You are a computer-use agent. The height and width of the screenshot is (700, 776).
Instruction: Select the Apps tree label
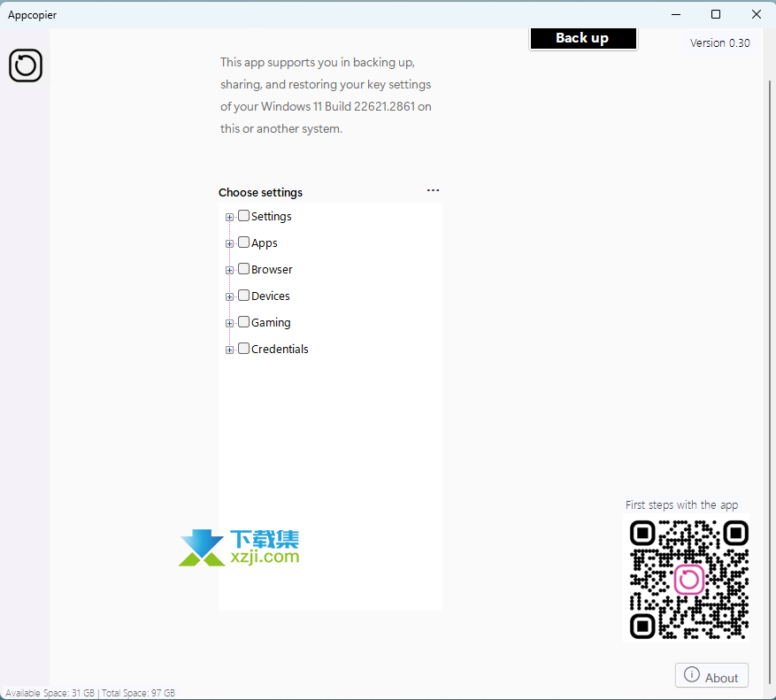pos(265,243)
